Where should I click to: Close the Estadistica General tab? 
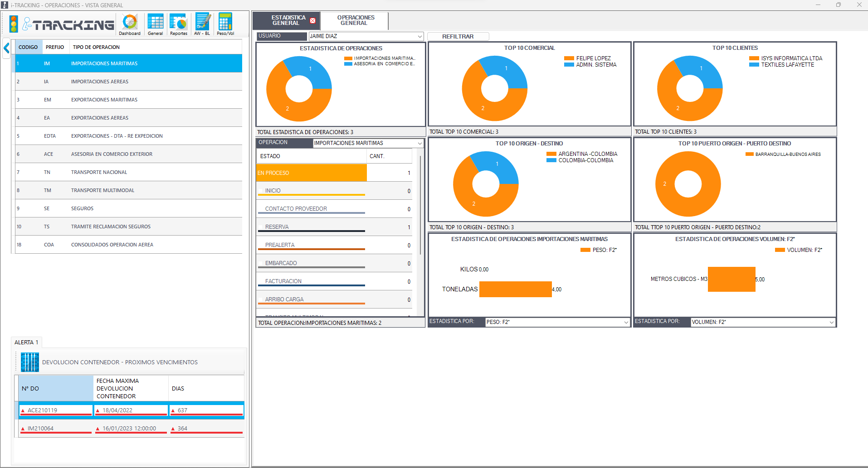tap(312, 21)
